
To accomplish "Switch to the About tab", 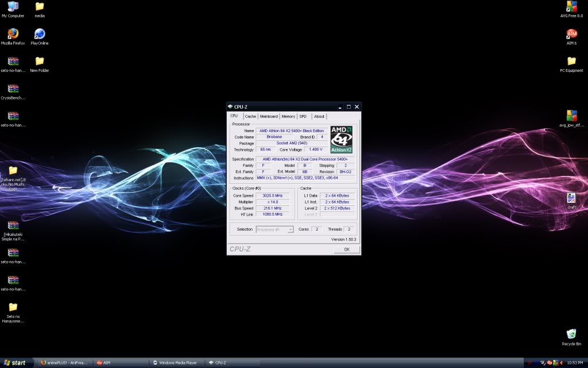I will point(319,116).
